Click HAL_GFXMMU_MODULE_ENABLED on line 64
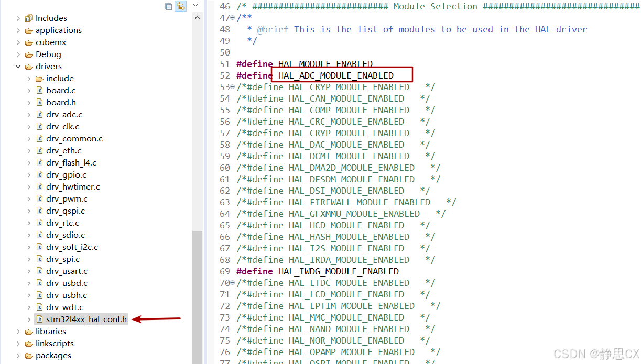The height and width of the screenshot is (364, 641). click(x=354, y=214)
